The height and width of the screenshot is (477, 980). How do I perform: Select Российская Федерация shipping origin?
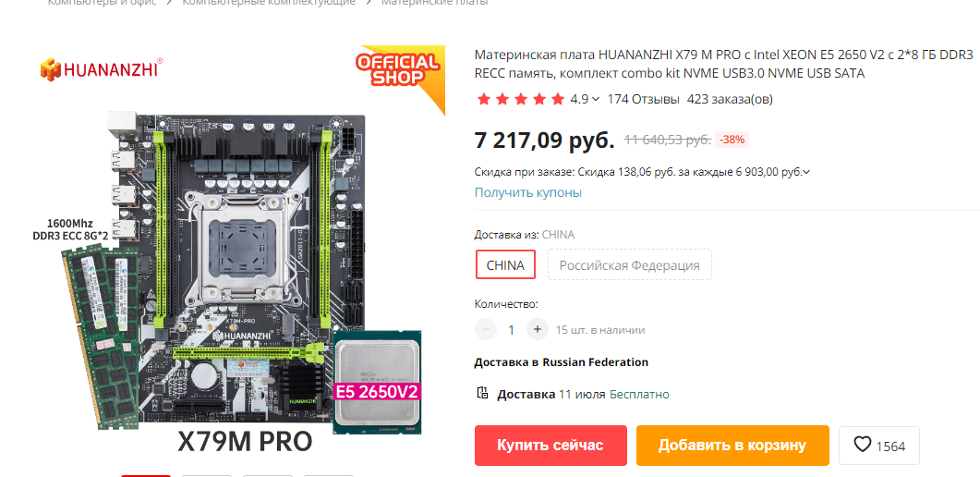click(x=629, y=264)
